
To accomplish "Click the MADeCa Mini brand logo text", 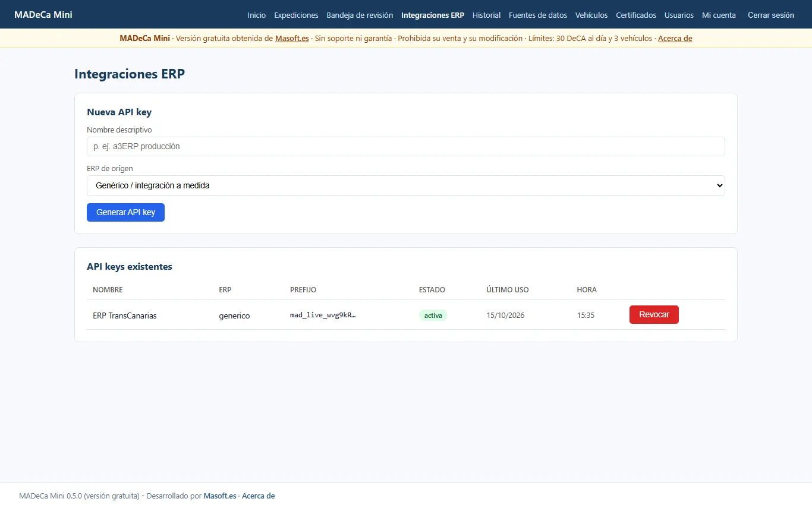I will 43,14.
